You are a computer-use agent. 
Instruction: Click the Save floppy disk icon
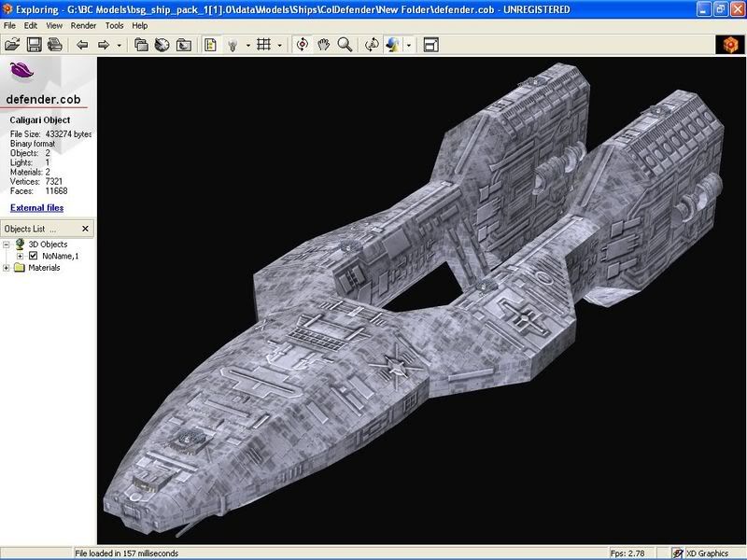click(x=34, y=45)
